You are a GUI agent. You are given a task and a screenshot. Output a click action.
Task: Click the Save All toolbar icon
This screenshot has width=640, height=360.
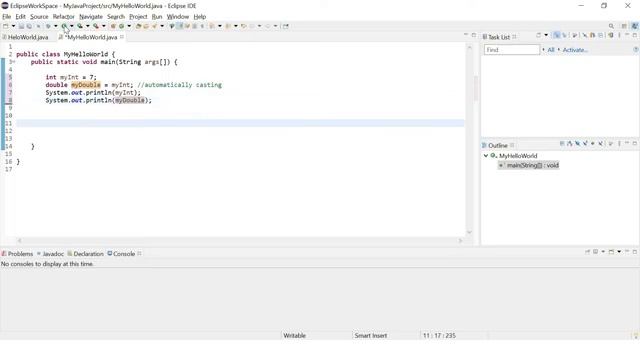[x=29, y=26]
